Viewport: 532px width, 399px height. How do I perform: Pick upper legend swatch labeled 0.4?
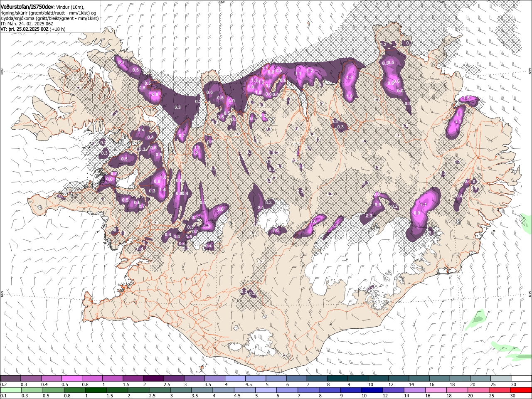51,378
